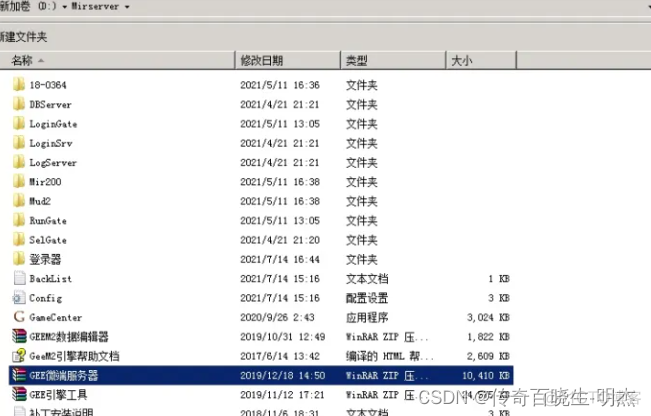The image size is (651, 416).
Task: Select the LogServer folder name
Action: (x=53, y=162)
